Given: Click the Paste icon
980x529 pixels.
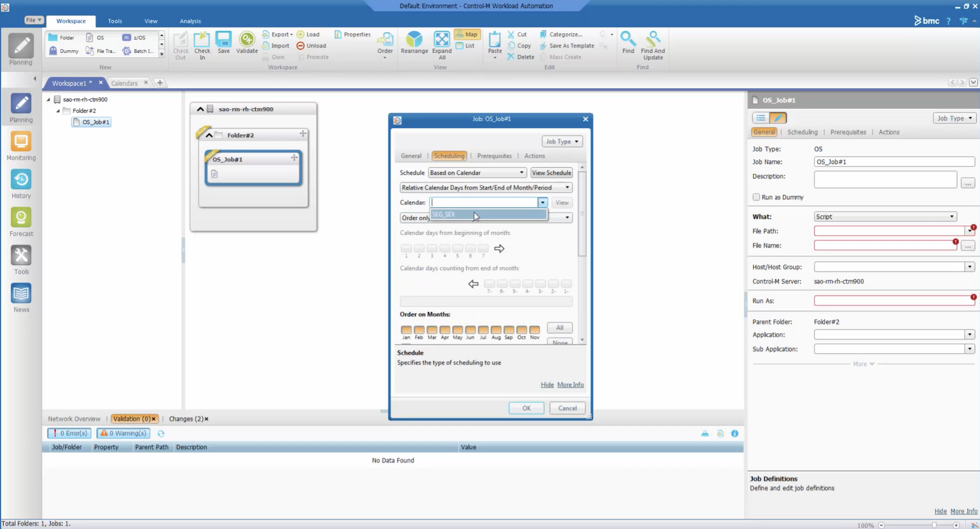Looking at the screenshot, I should (494, 46).
